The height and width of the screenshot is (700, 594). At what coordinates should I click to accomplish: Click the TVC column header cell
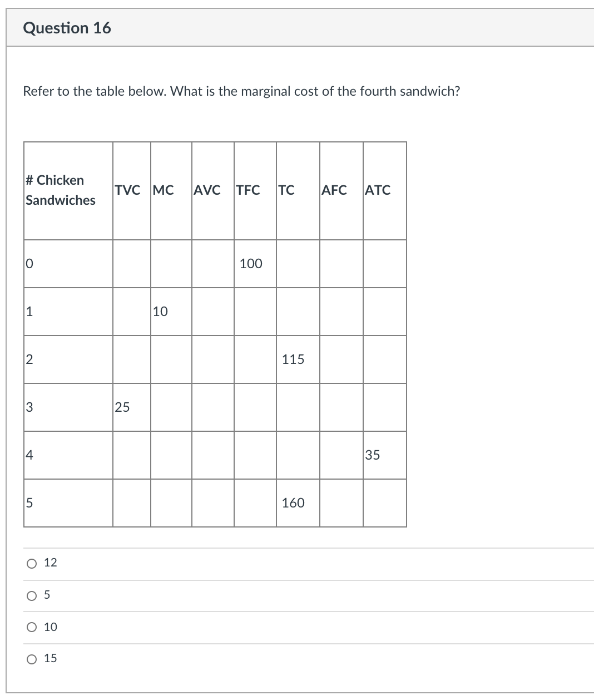(128, 190)
